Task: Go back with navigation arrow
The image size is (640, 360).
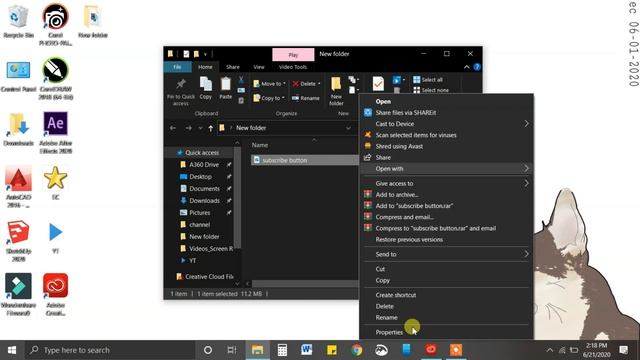Action: [x=173, y=128]
